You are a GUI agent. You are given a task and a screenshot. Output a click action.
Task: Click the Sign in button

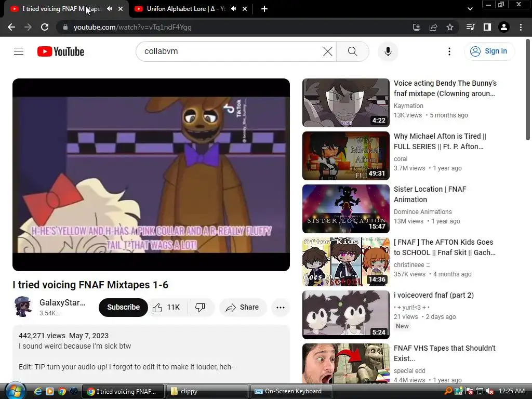[x=489, y=51]
